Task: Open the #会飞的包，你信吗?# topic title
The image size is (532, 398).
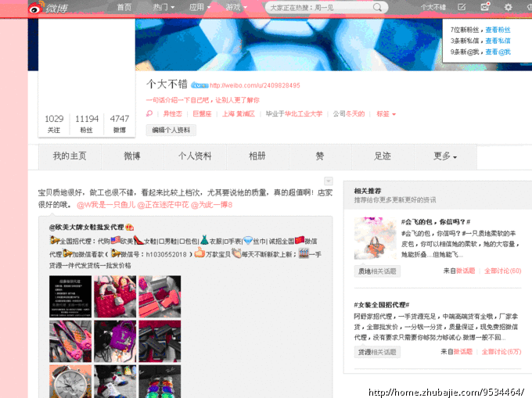Action: [x=436, y=222]
